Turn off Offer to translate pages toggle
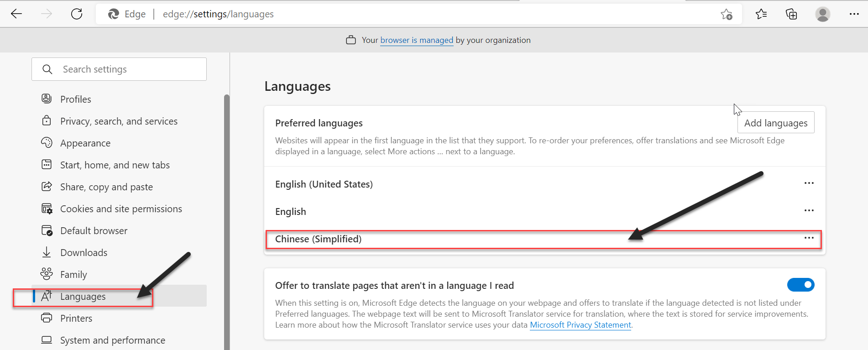Image resolution: width=868 pixels, height=350 pixels. pyautogui.click(x=800, y=285)
